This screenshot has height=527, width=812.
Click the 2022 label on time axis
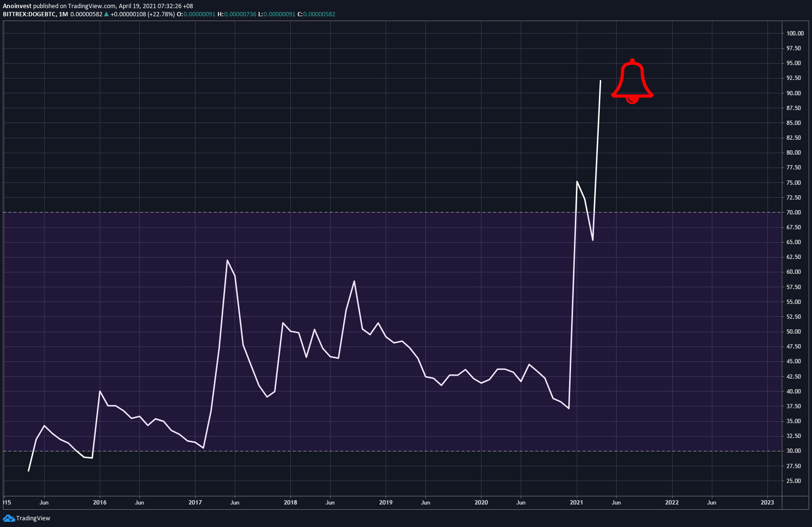pyautogui.click(x=672, y=503)
